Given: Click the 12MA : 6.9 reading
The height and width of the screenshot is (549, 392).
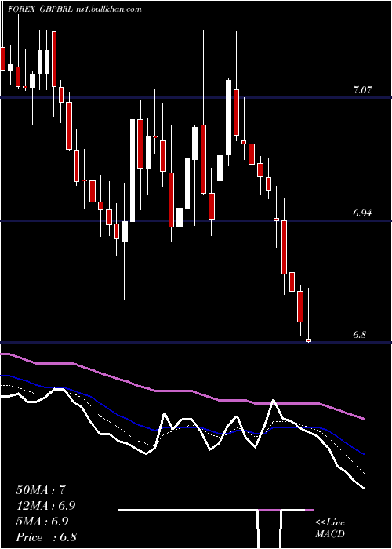Looking at the screenshot, I should point(45,506).
